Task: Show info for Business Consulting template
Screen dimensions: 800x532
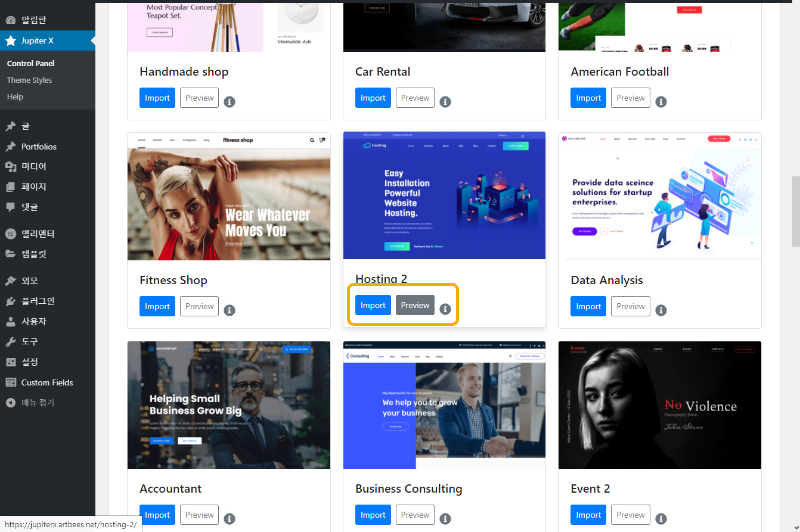Action: click(x=445, y=519)
